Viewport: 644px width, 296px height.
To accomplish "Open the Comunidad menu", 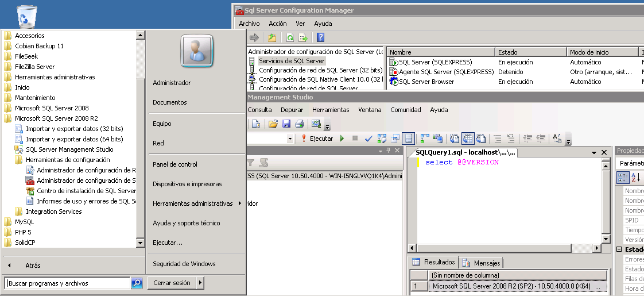I will click(x=406, y=110).
